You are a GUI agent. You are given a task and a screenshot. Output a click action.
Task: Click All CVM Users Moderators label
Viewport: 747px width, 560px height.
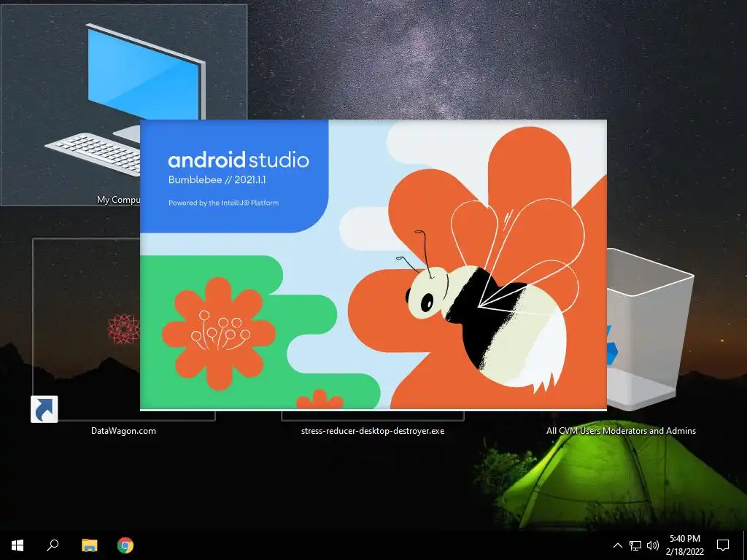click(621, 431)
